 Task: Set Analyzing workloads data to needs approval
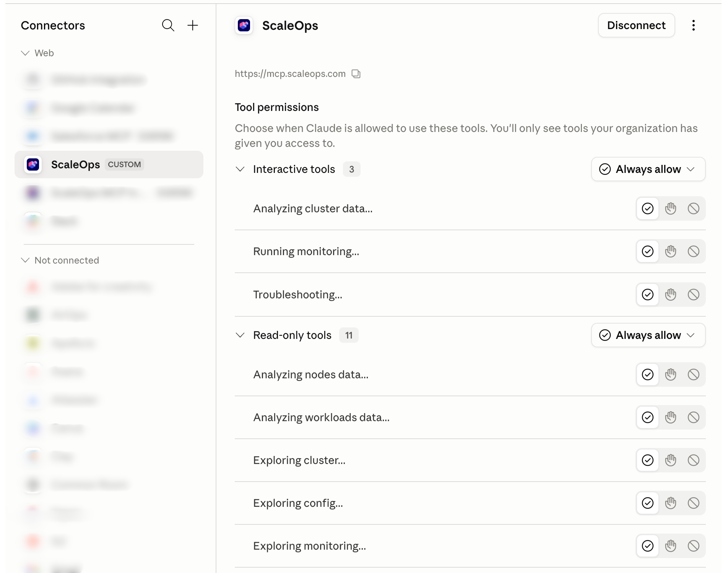click(670, 417)
